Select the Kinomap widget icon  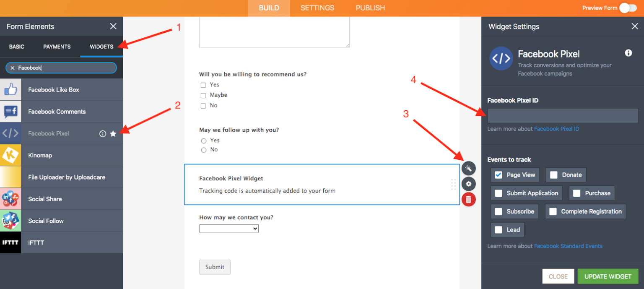pos(10,155)
